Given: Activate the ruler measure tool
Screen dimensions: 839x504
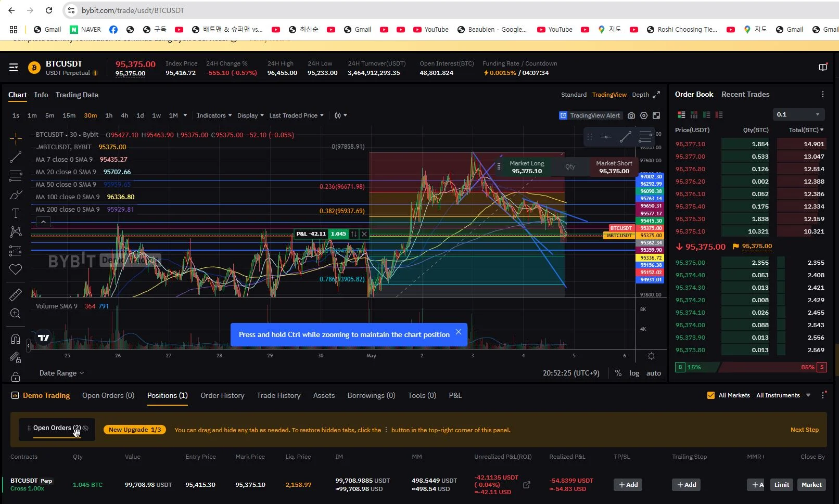Looking at the screenshot, I should coord(16,295).
